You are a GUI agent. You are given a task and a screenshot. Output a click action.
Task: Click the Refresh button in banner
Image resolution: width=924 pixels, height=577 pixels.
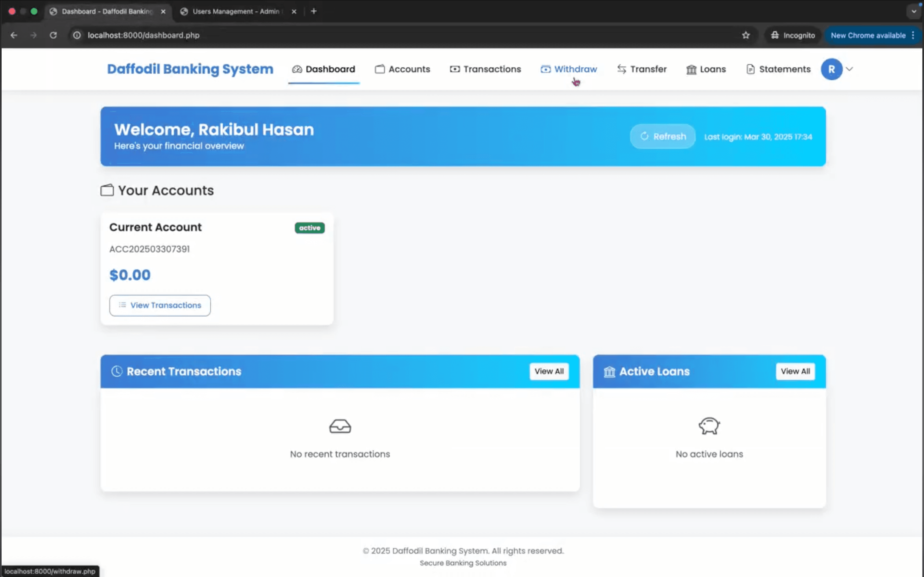[x=662, y=136]
